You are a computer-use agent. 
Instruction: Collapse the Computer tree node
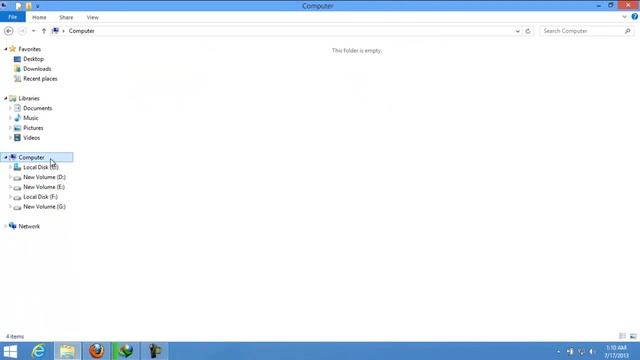pos(6,158)
